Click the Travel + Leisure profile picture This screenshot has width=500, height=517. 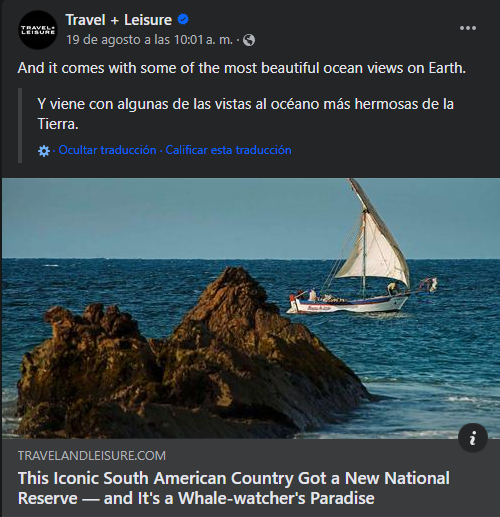click(x=38, y=30)
